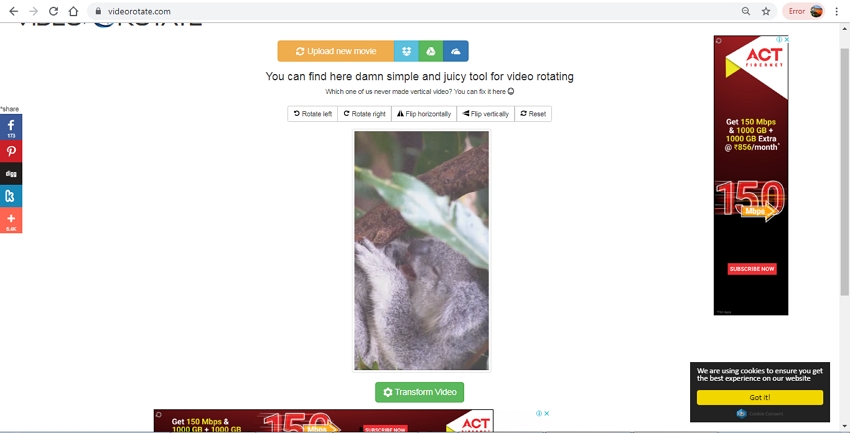
Task: Click the koala video preview
Action: point(421,250)
